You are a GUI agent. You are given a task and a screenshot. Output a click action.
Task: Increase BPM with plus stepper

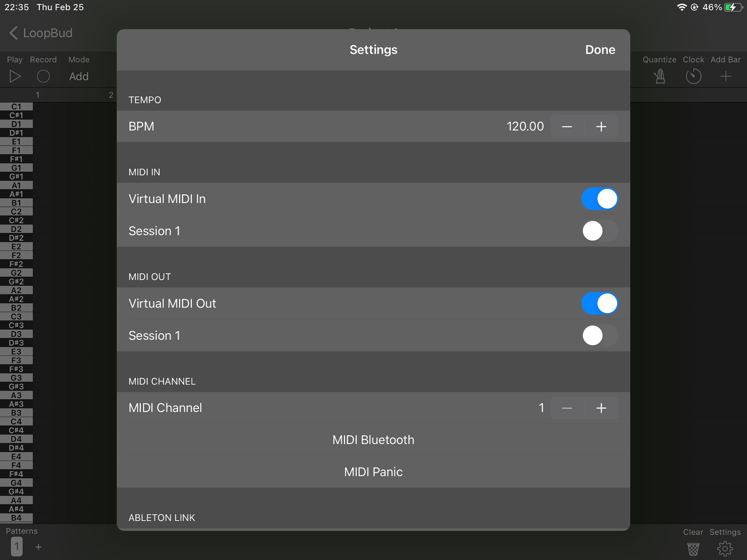pos(601,127)
